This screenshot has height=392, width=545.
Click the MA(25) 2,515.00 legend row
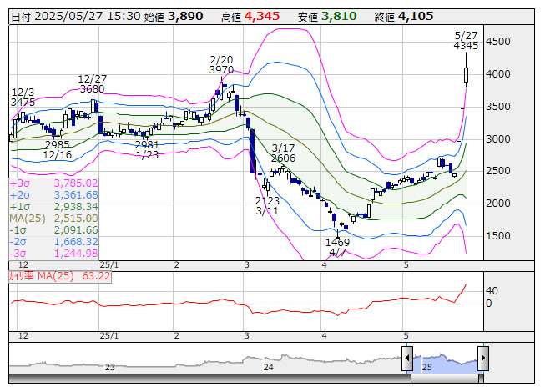click(53, 219)
